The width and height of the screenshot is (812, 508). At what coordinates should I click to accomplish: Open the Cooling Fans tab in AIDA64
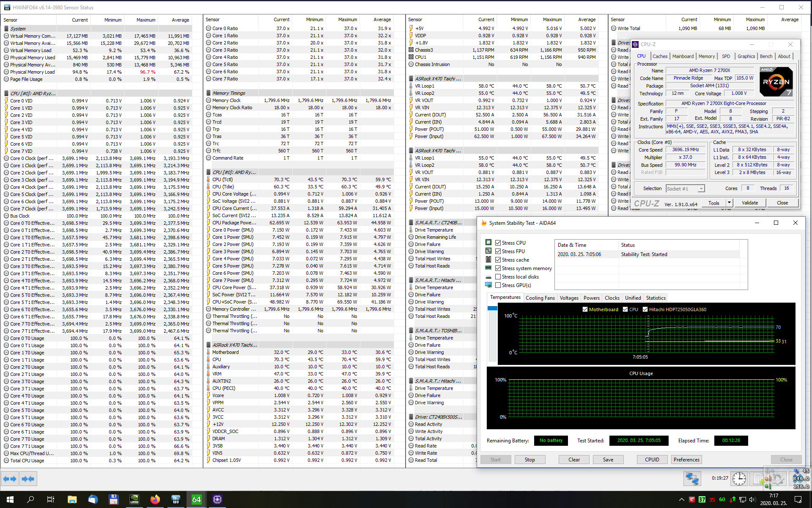point(540,298)
